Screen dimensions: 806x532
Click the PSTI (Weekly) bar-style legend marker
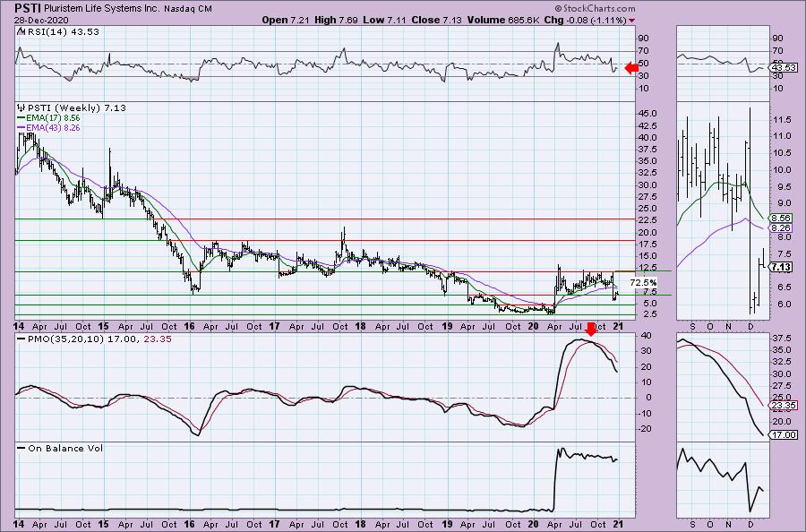[21, 108]
